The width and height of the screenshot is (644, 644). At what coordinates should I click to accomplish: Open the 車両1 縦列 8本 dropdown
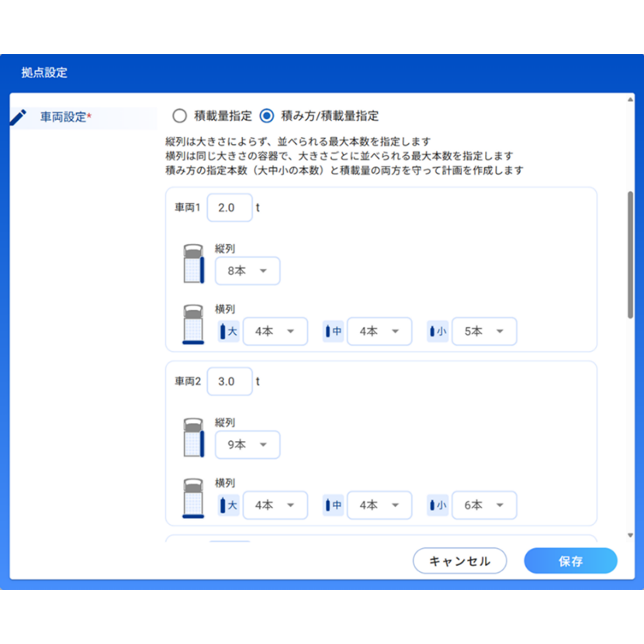(x=247, y=271)
